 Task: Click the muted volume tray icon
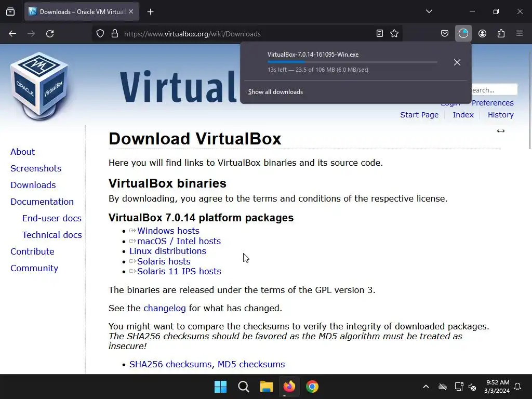[472, 387]
